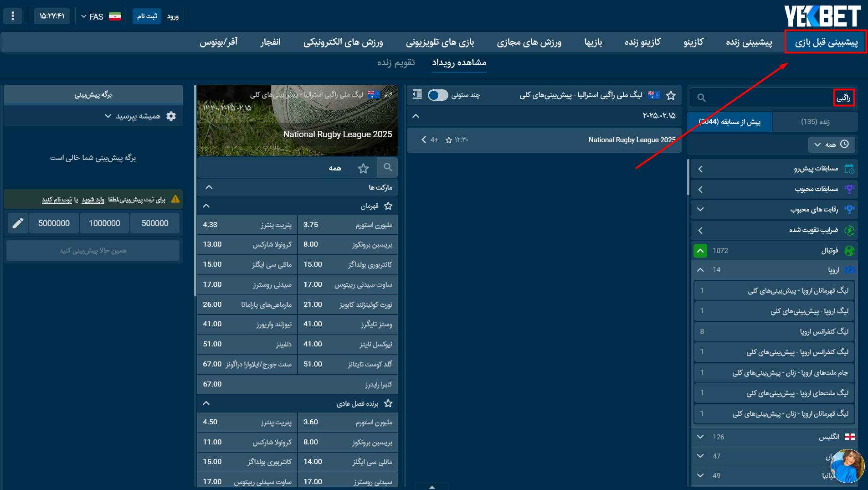
Task: Open the live chat support avatar
Action: (x=847, y=466)
